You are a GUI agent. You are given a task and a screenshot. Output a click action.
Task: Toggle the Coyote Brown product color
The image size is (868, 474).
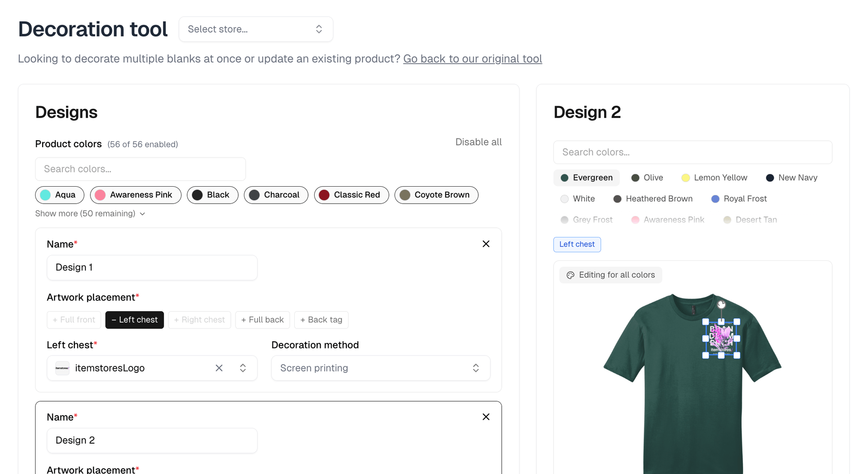(437, 195)
